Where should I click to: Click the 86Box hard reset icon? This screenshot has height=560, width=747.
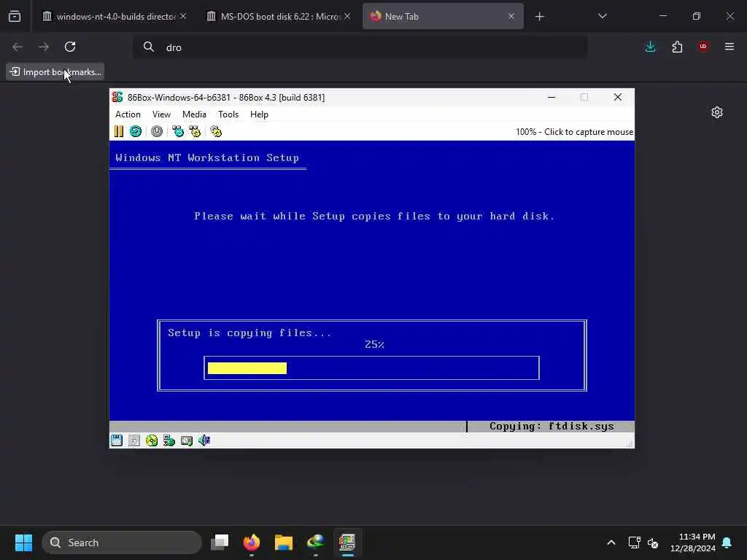tap(136, 131)
